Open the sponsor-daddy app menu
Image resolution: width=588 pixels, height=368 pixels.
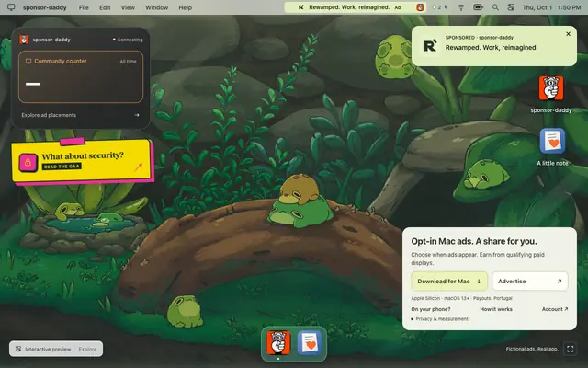click(x=45, y=7)
